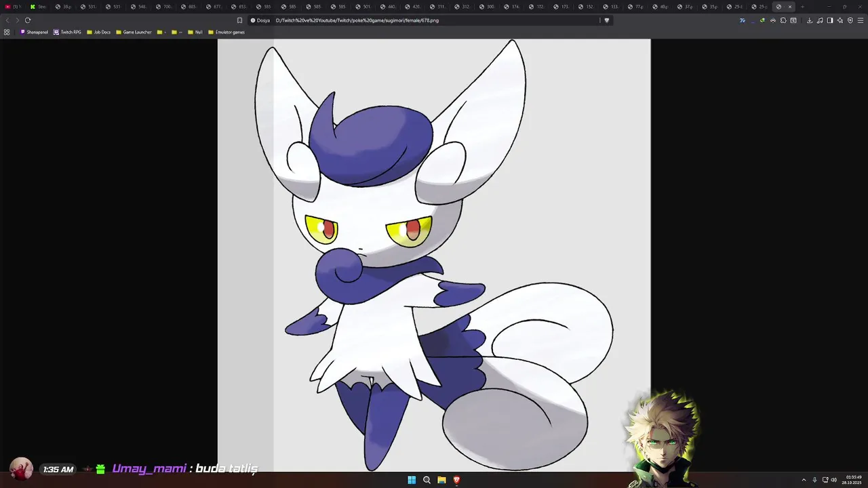Click the anime avatar overlay image
The width and height of the screenshot is (868, 488).
coord(663,439)
